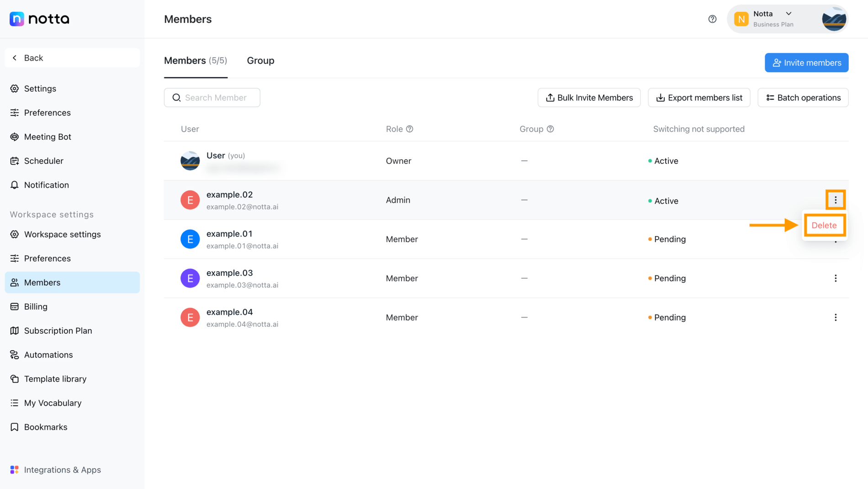Open the Billing page
868x489 pixels.
pos(36,307)
